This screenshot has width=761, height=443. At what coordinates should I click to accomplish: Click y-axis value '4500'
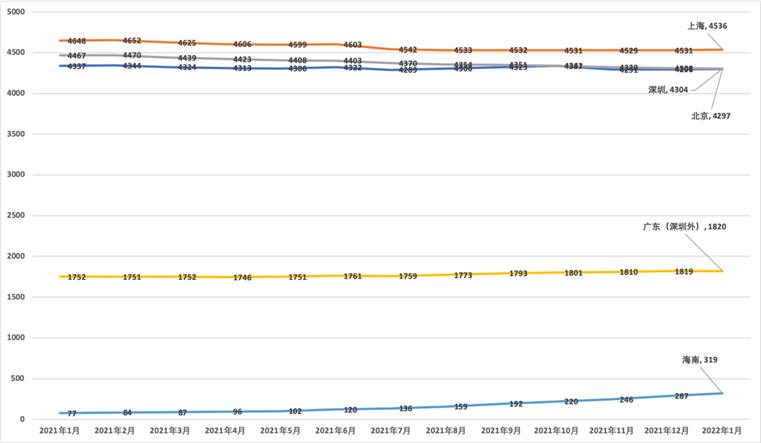pos(16,52)
